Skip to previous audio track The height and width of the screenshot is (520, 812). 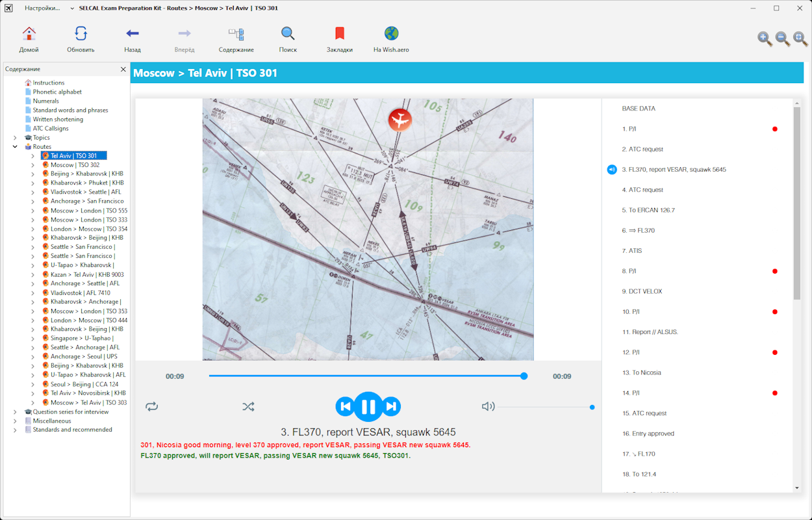pyautogui.click(x=345, y=407)
